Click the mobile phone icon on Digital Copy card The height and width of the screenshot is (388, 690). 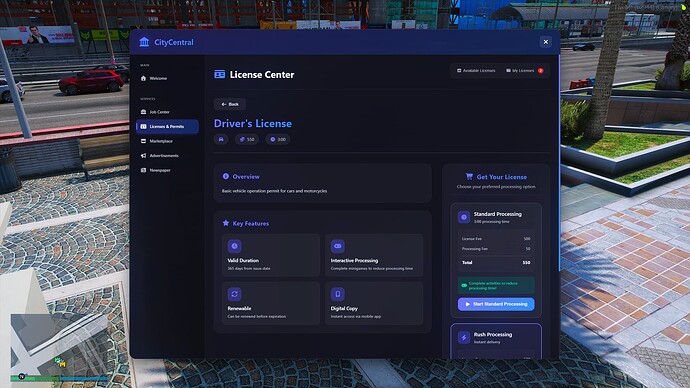(338, 294)
